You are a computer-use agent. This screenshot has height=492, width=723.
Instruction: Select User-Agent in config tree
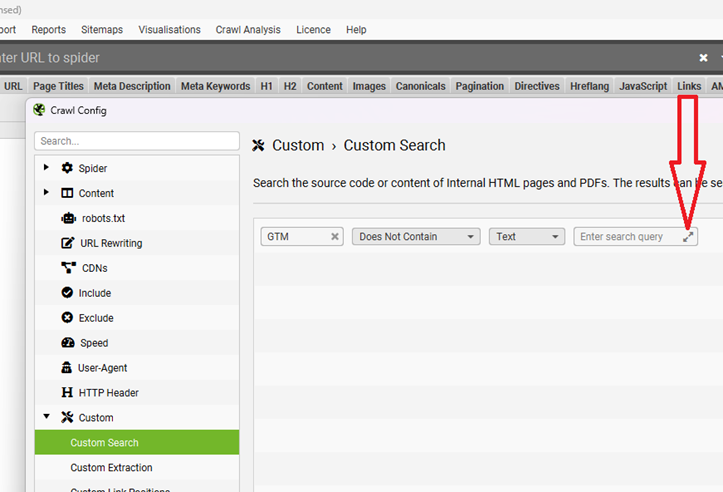coord(136,368)
